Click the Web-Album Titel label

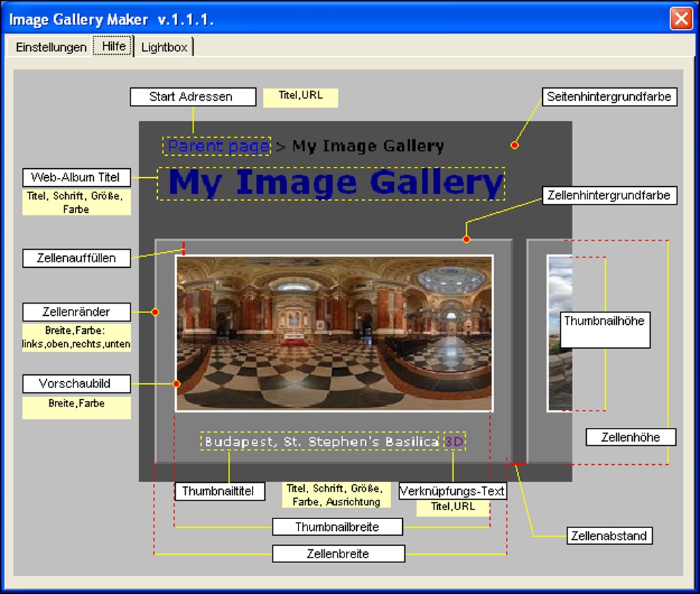pyautogui.click(x=76, y=177)
